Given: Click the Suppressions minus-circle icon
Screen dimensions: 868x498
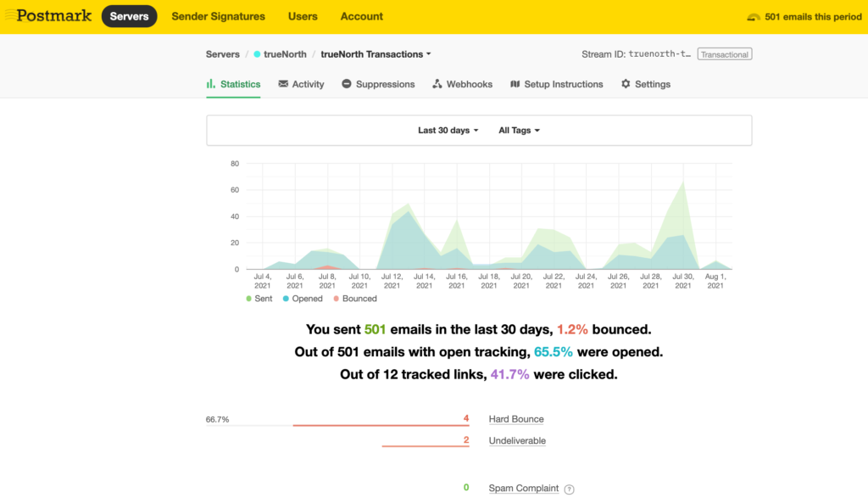Looking at the screenshot, I should (347, 84).
